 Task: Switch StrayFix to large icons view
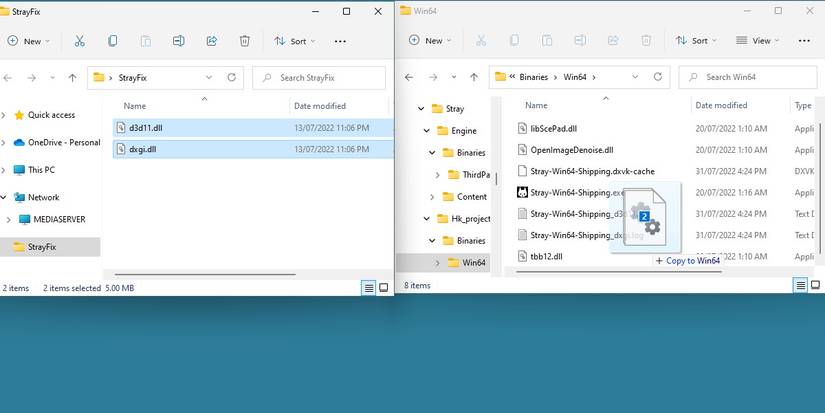384,288
